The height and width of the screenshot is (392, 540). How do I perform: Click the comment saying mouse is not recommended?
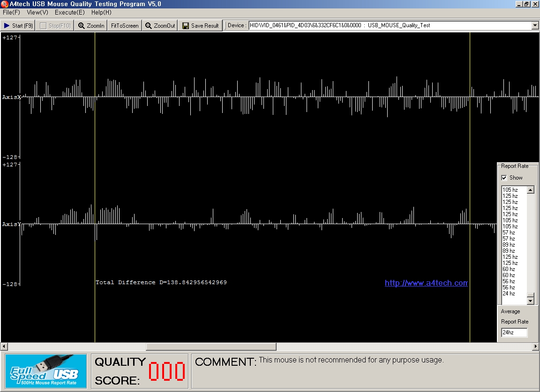coord(351,360)
